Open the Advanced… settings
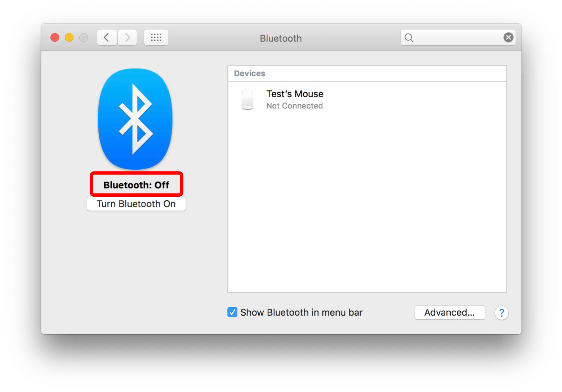The width and height of the screenshot is (562, 392). (450, 312)
